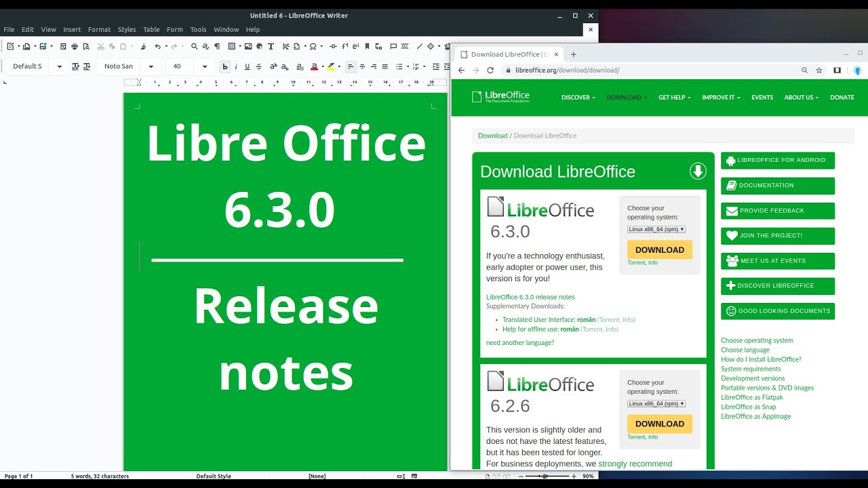The image size is (868, 488).
Task: Open DISCOVER menu on LibreOffice website
Action: (578, 98)
